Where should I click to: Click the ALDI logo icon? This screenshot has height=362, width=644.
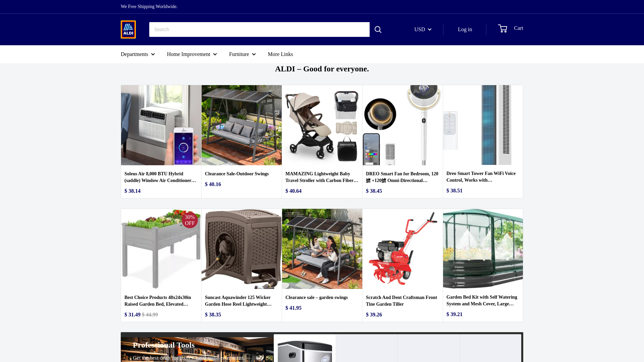click(x=128, y=29)
